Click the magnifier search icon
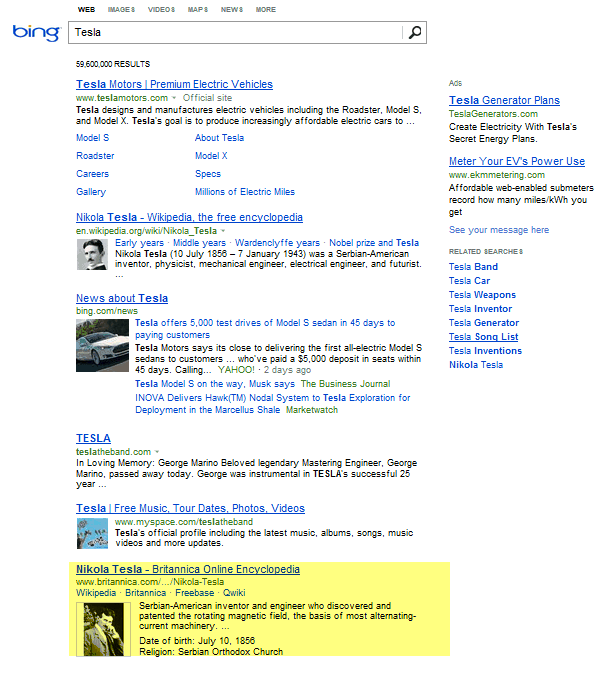The height and width of the screenshot is (694, 604). [415, 32]
